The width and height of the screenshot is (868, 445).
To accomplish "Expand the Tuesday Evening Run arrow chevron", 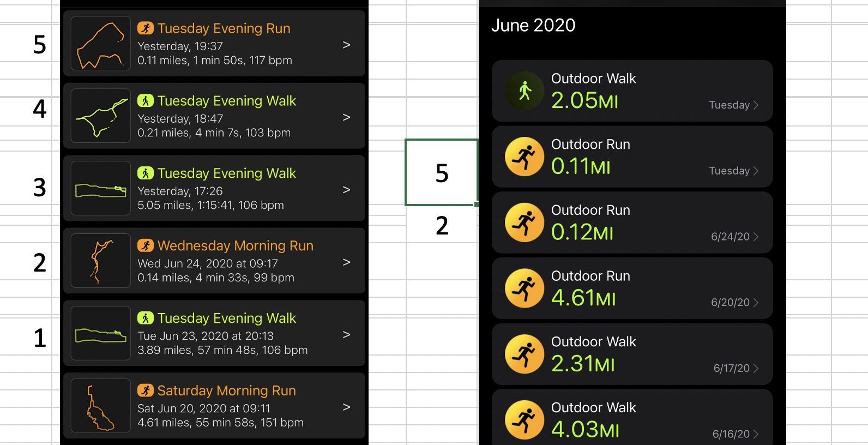I will [346, 45].
